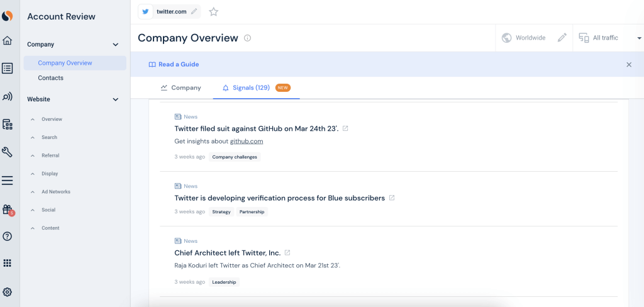Screen dimensions: 644x307
Task: Follow the github.com insights link
Action: 247,142
